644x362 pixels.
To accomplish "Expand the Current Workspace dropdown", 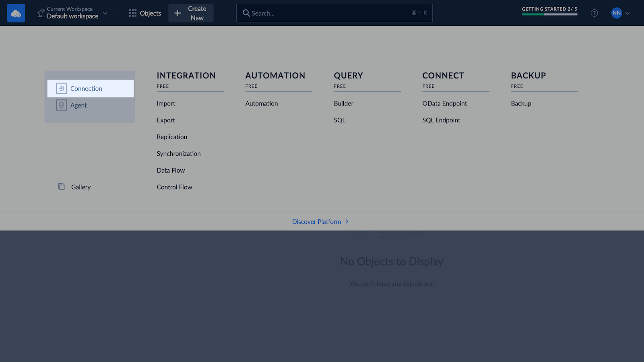I will pos(105,13).
